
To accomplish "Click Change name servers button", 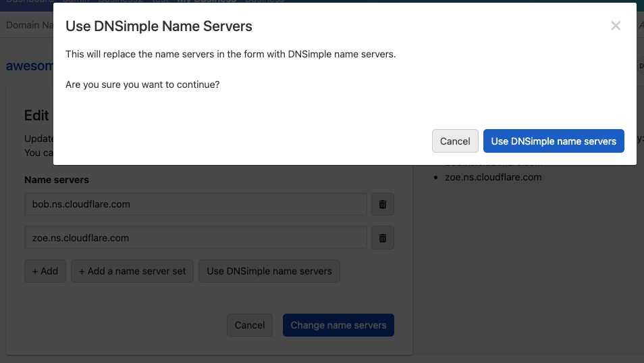I will point(338,325).
